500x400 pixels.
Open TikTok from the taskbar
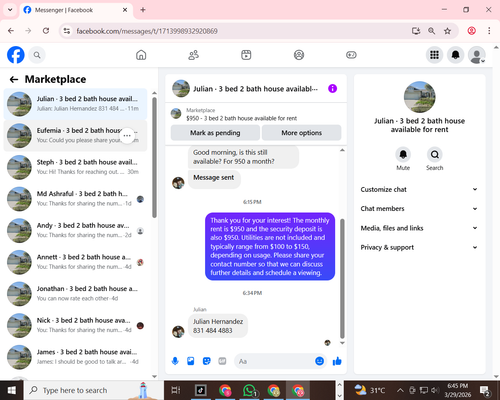coord(201,390)
